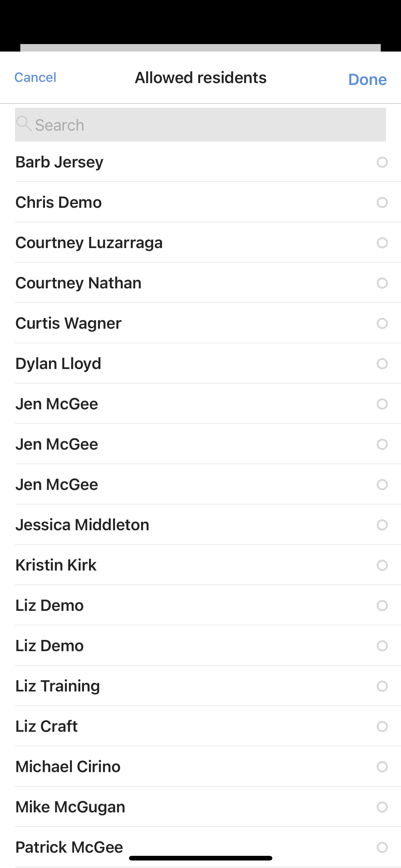The height and width of the screenshot is (868, 401).
Task: Select Liz Craft's radio circle
Action: tap(382, 726)
